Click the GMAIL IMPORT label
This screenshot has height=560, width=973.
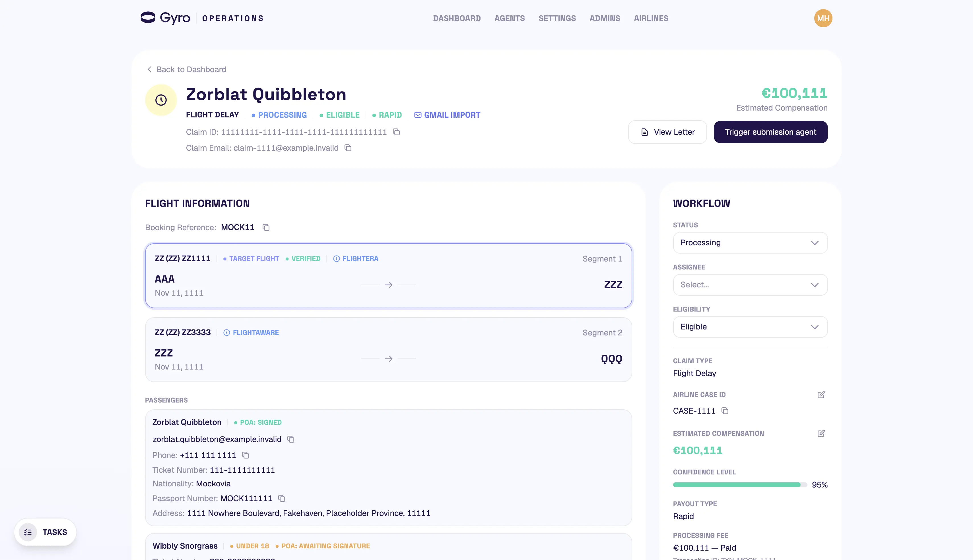452,115
